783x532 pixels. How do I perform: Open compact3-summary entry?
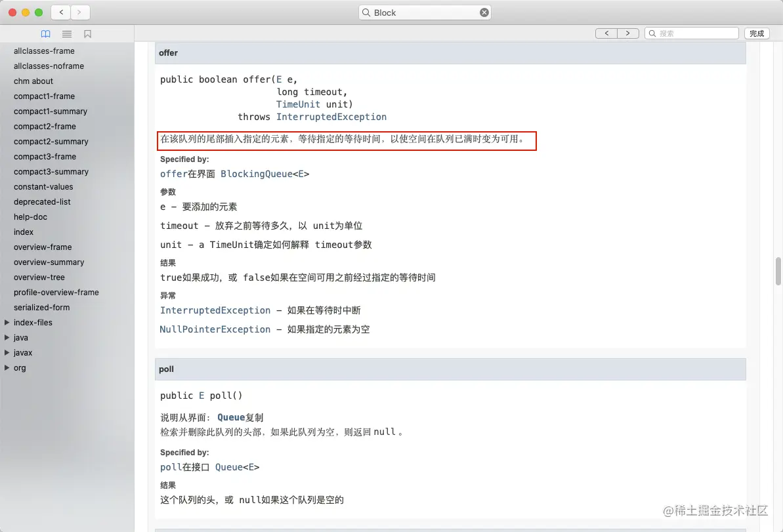click(51, 172)
